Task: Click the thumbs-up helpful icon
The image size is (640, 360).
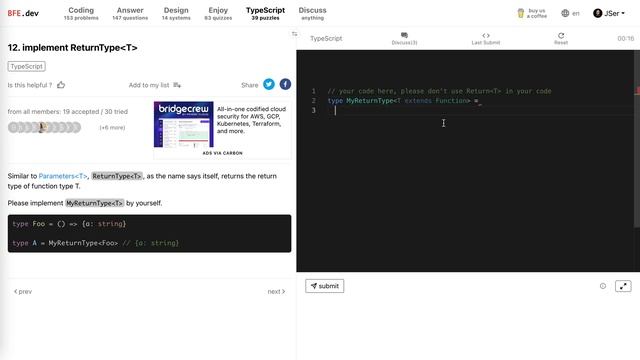Action: coord(61,85)
